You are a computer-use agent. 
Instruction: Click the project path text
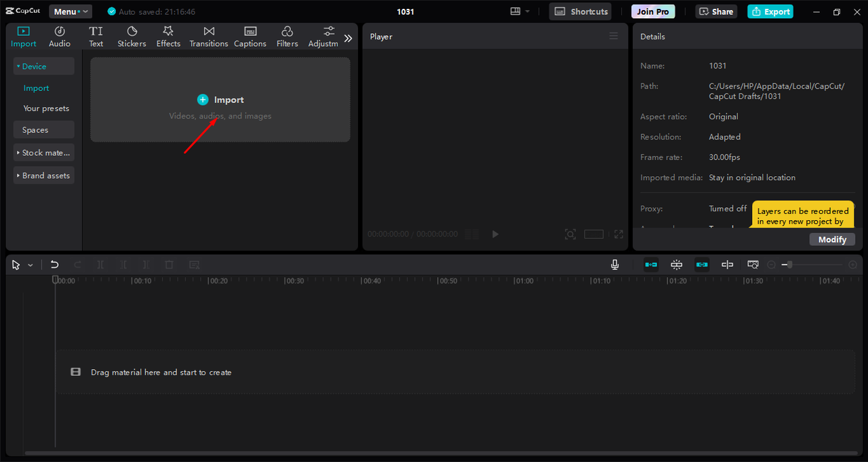coord(777,91)
